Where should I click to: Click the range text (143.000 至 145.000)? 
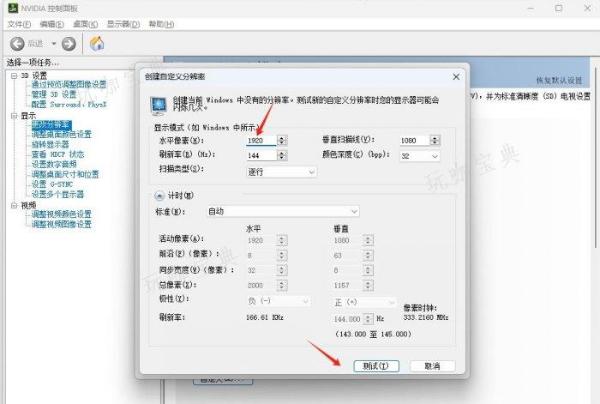tap(373, 334)
